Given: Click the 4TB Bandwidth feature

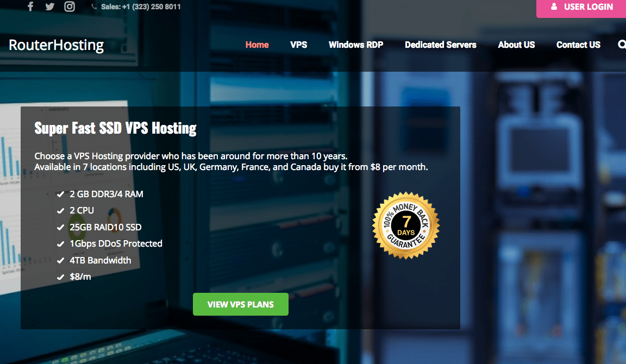Looking at the screenshot, I should click(x=100, y=260).
